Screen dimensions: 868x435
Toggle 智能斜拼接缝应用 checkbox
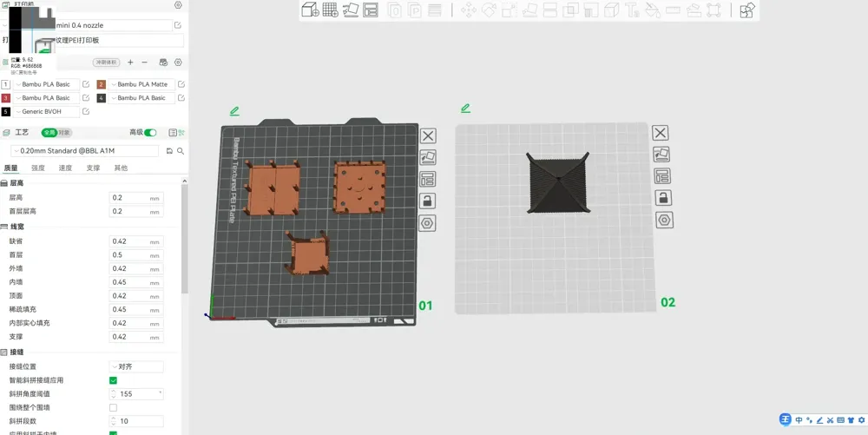113,380
